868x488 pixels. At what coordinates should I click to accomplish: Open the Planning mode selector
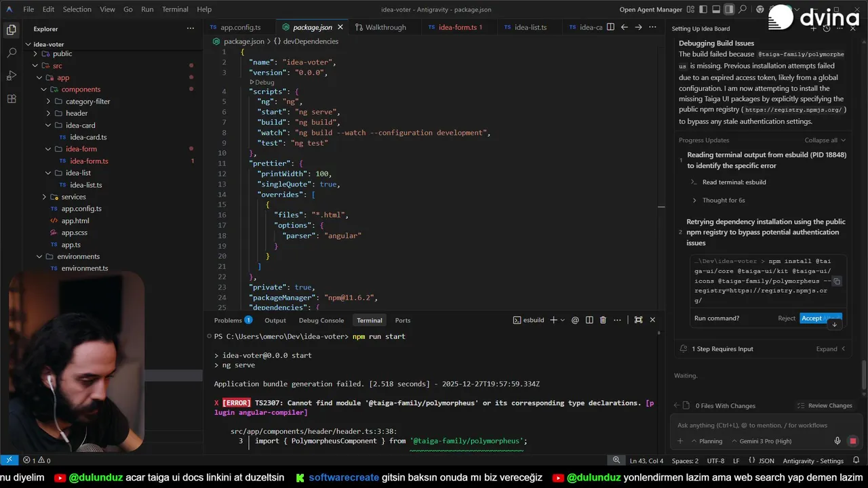tap(706, 441)
